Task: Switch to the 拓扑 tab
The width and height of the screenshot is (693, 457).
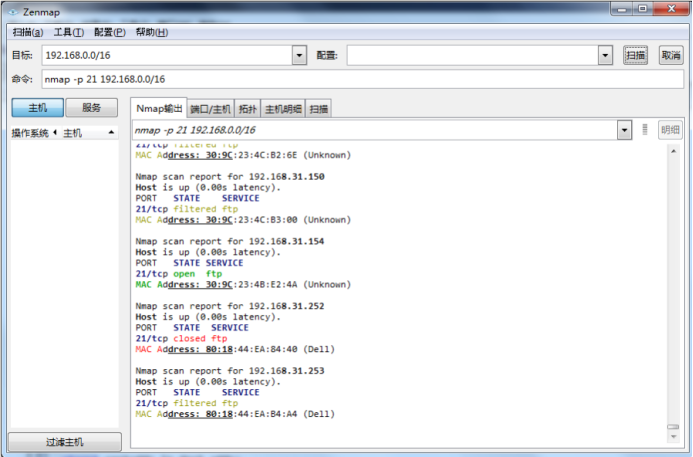Action: coord(248,109)
